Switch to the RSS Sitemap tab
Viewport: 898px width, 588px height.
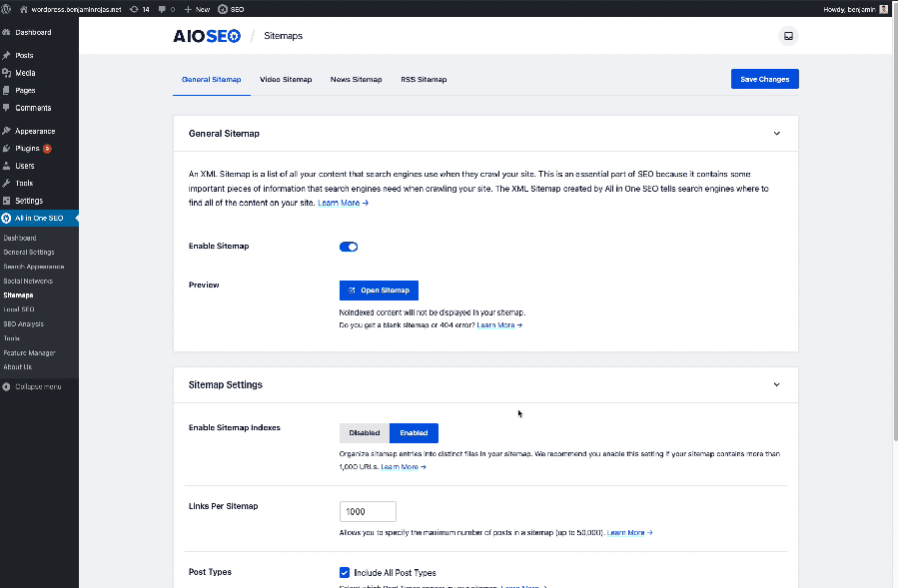pos(424,80)
